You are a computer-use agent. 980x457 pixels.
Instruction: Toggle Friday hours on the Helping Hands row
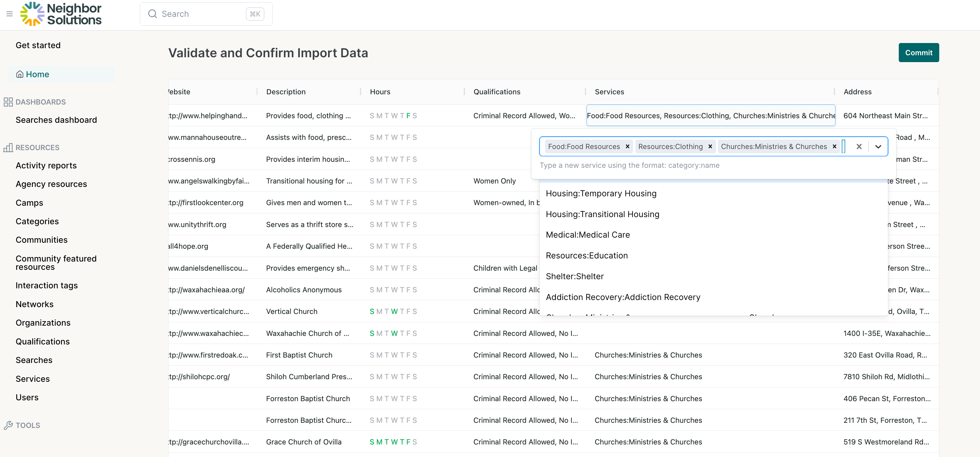[408, 116]
